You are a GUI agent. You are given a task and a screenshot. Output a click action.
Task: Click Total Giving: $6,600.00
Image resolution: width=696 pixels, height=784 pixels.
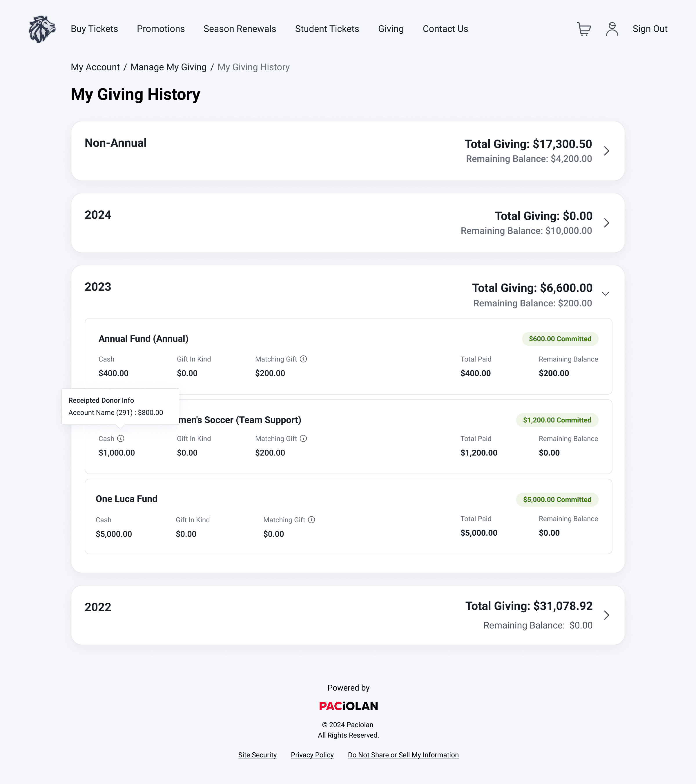(532, 288)
